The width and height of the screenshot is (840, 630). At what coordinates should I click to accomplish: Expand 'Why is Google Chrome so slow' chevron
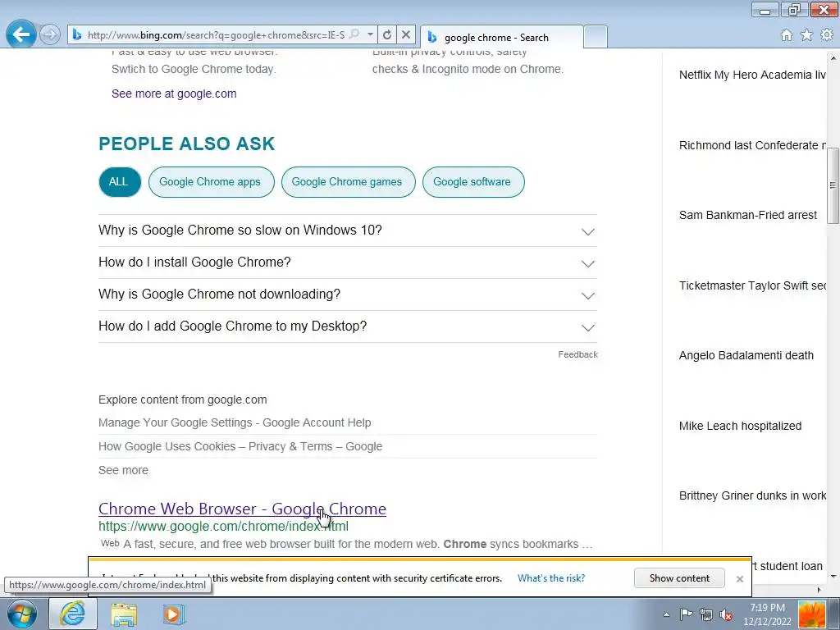[587, 231]
